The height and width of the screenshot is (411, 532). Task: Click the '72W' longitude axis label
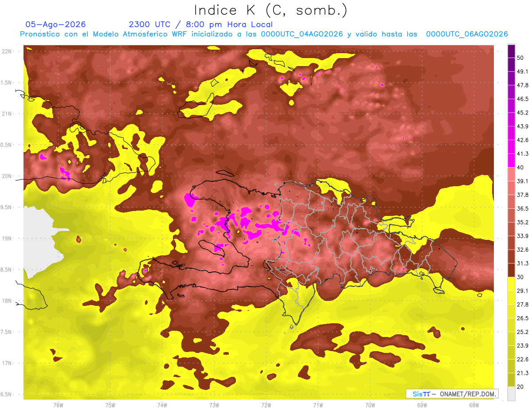266,405
